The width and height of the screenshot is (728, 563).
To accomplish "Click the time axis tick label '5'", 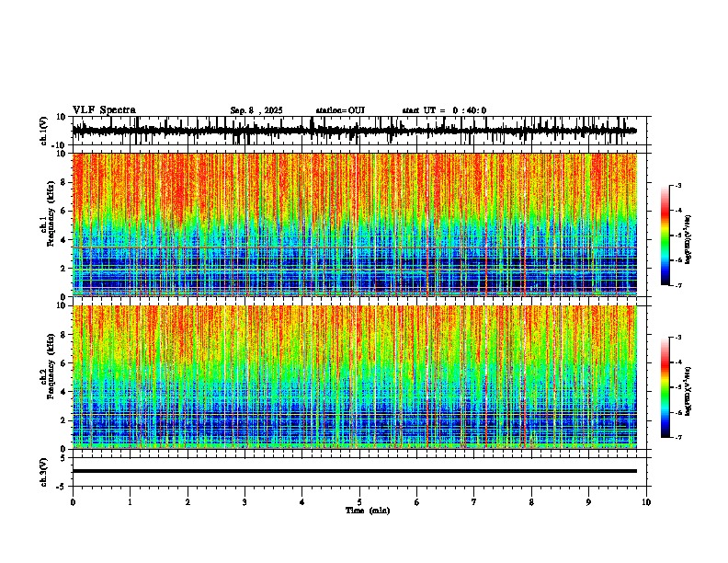I will point(359,502).
